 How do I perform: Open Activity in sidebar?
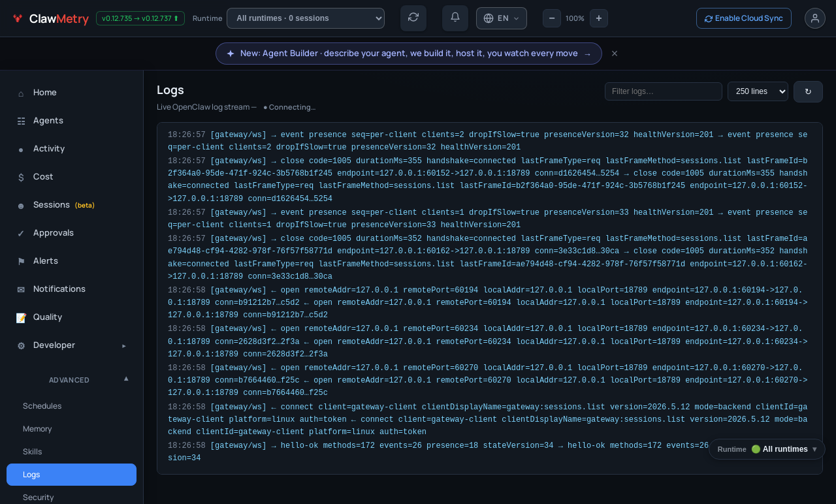coord(72,149)
